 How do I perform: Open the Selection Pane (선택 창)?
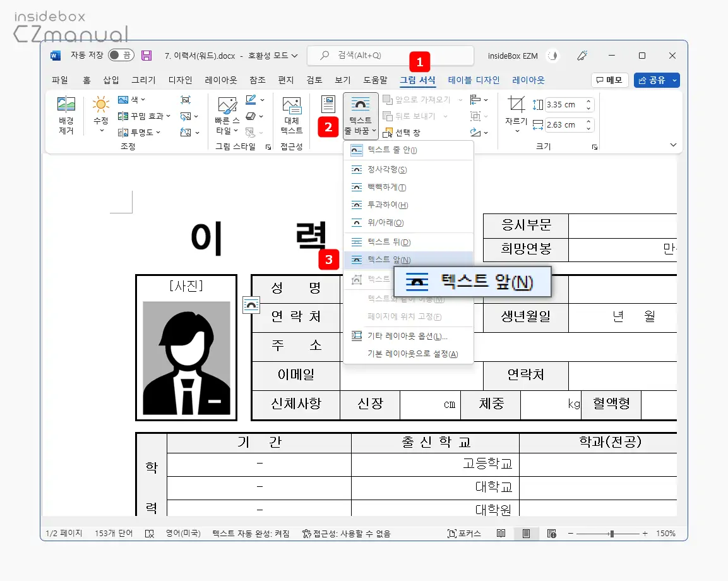coord(401,133)
